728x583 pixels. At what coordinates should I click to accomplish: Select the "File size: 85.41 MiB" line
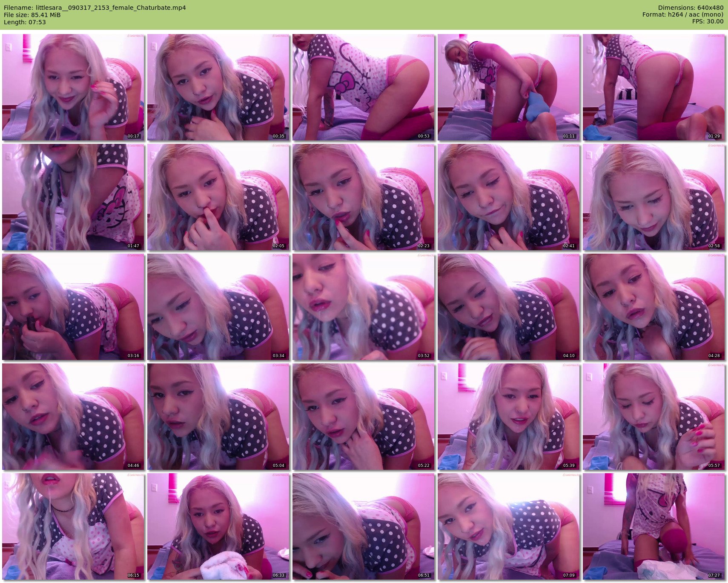32,15
